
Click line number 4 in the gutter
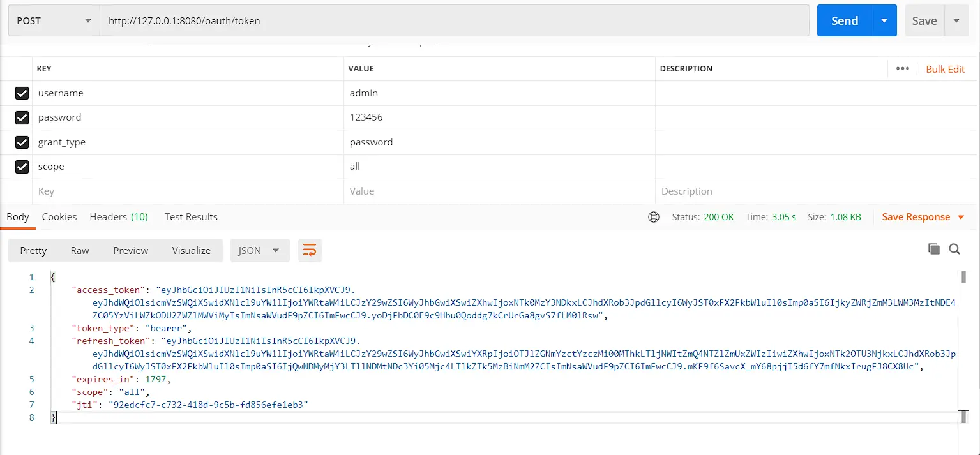(x=31, y=341)
